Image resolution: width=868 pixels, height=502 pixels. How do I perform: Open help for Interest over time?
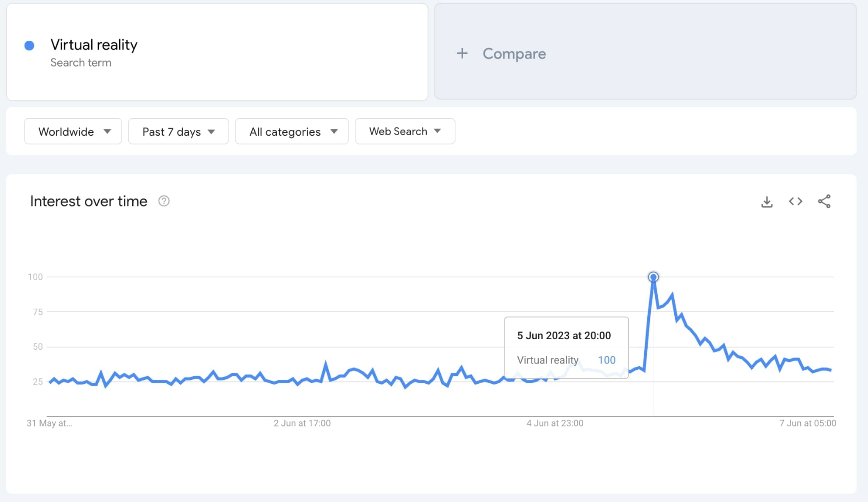point(164,201)
